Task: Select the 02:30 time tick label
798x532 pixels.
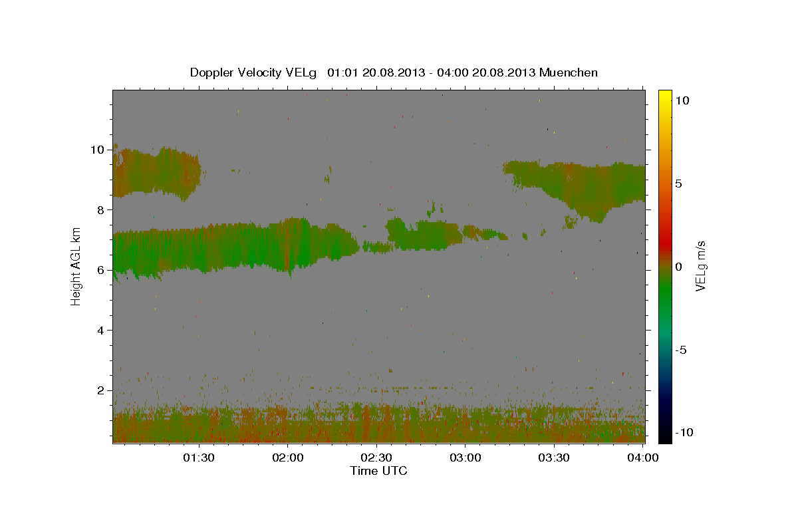Action: pyautogui.click(x=376, y=458)
